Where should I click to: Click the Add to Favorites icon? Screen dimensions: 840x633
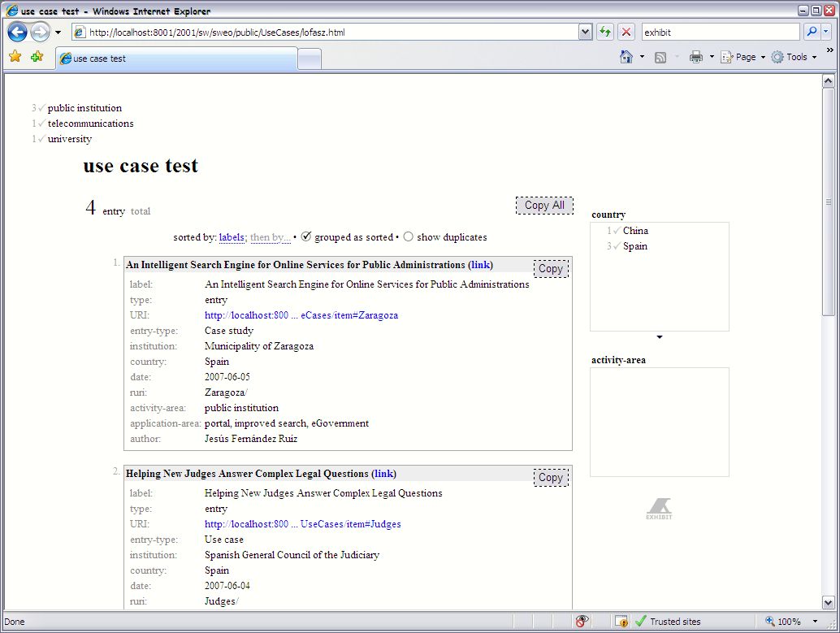click(x=37, y=57)
